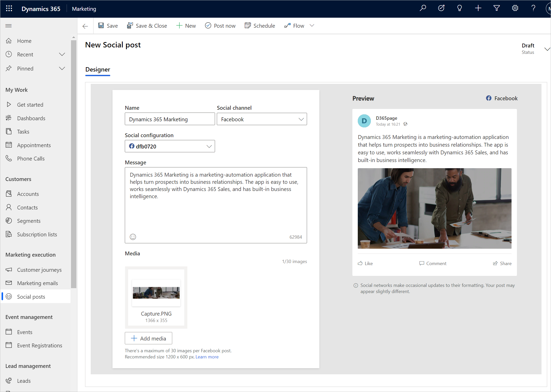Image resolution: width=551 pixels, height=392 pixels.
Task: Click the Learn more link for media
Action: (x=207, y=356)
